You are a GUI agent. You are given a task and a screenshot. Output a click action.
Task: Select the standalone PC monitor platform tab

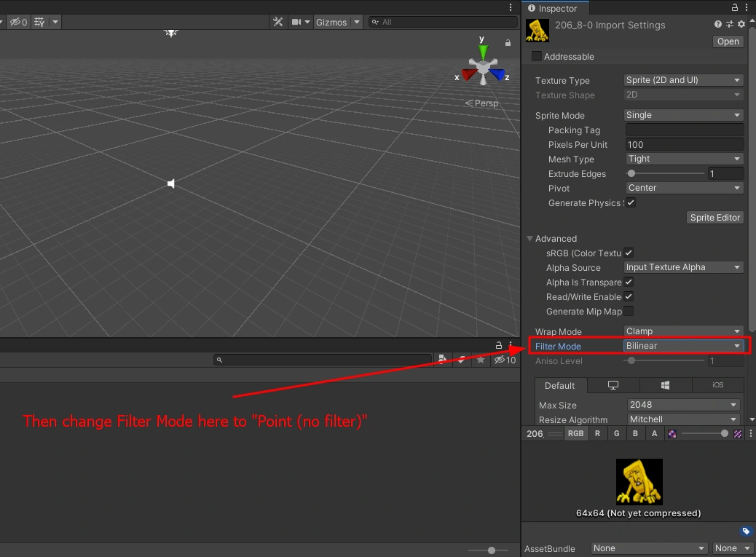pos(613,385)
